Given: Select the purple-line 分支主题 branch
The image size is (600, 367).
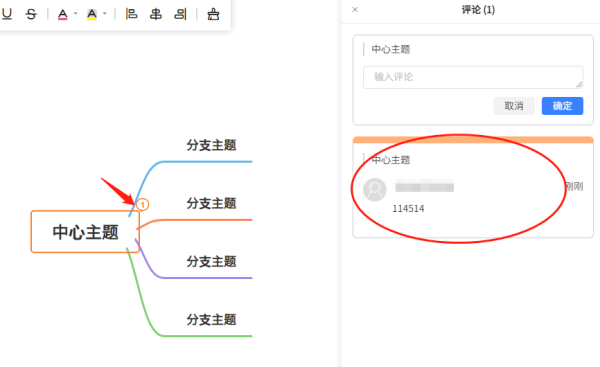Looking at the screenshot, I should click(x=211, y=262).
